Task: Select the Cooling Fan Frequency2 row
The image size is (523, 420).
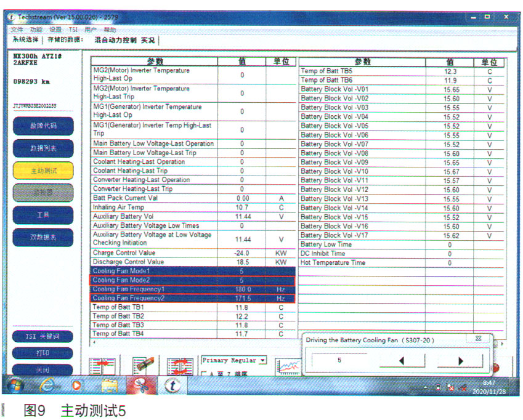Action: pos(193,298)
